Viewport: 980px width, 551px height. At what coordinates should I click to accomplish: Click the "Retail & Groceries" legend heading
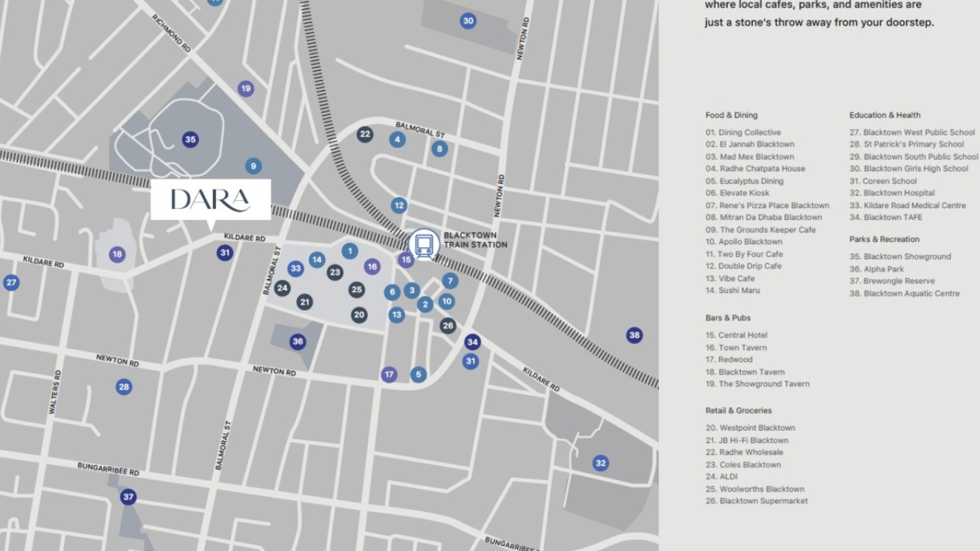pyautogui.click(x=739, y=411)
